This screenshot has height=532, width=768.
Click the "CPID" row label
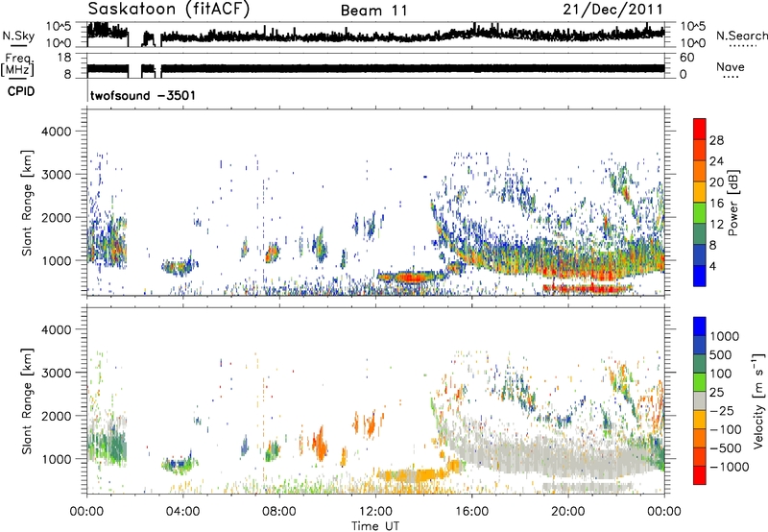pos(21,91)
